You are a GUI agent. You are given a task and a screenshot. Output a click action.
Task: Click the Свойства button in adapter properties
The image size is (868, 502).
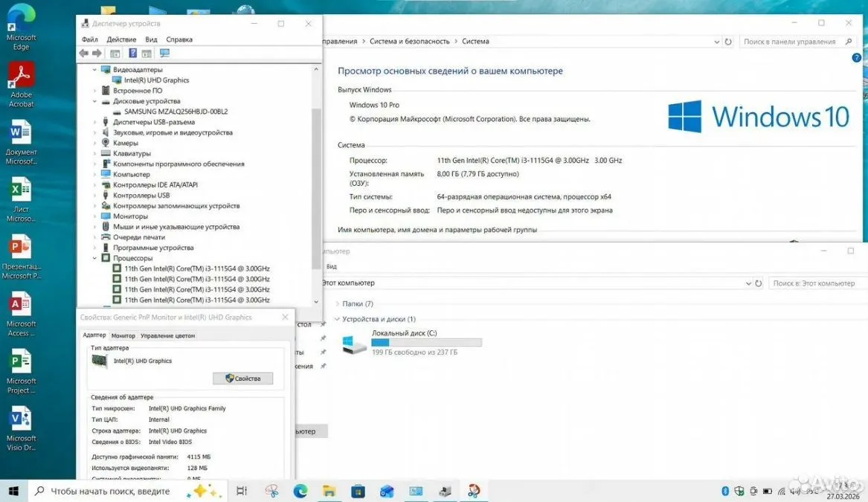243,379
